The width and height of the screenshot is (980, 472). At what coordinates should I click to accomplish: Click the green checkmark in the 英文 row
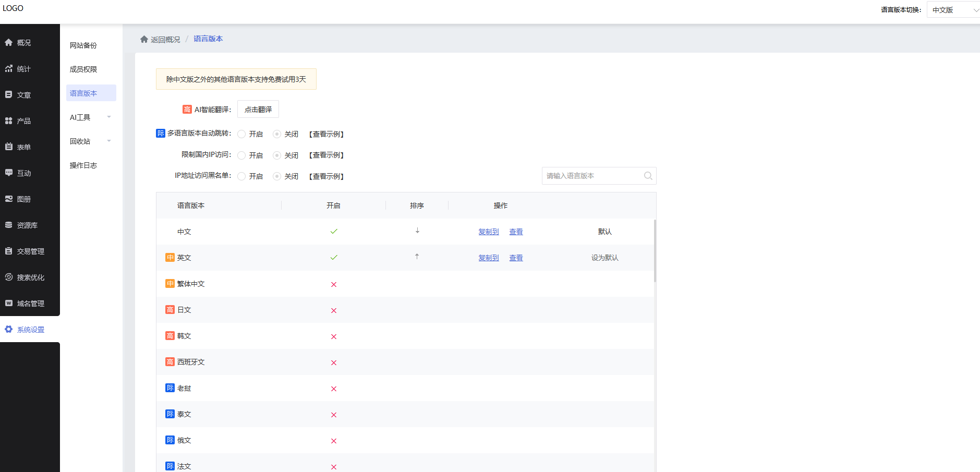pos(334,258)
